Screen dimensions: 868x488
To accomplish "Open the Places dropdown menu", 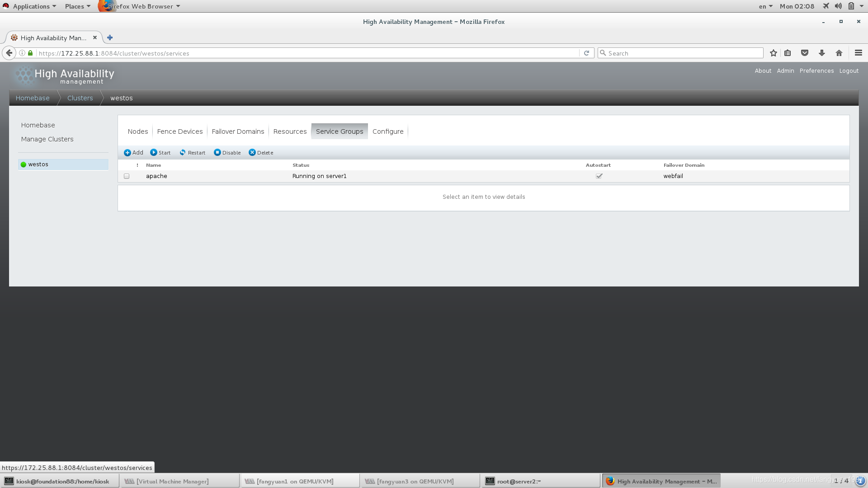I will click(77, 6).
